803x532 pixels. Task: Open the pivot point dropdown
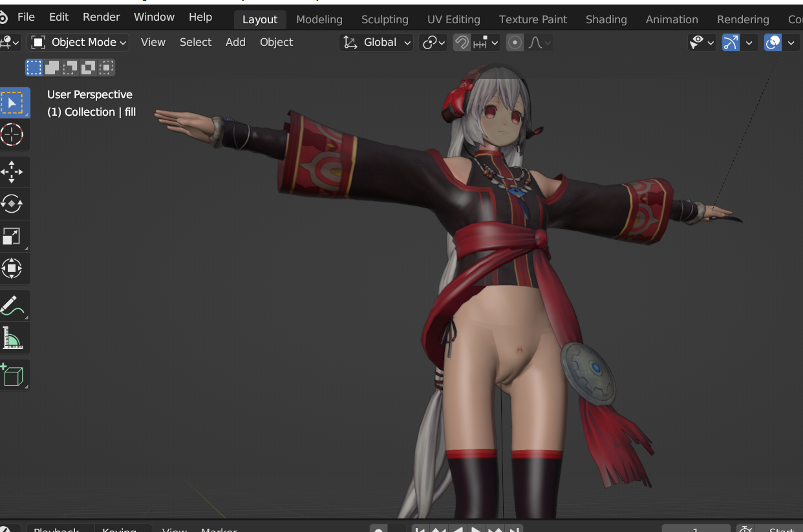pos(433,43)
